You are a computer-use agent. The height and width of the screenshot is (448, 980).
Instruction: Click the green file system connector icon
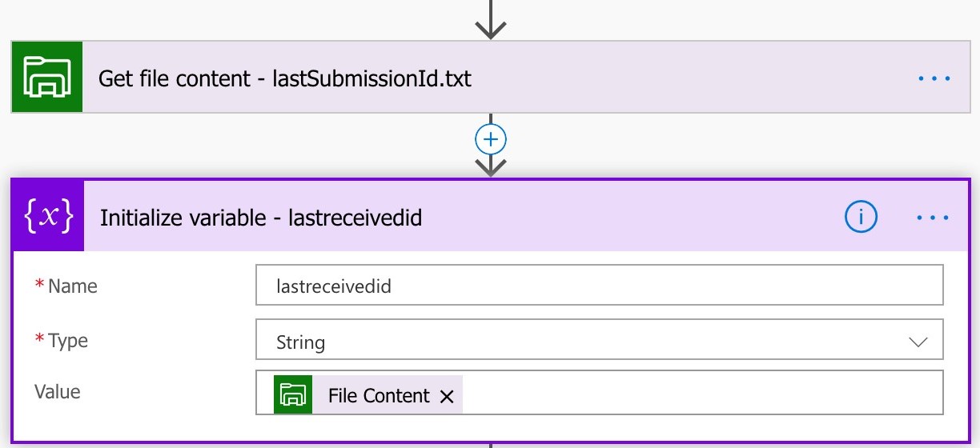tap(47, 78)
